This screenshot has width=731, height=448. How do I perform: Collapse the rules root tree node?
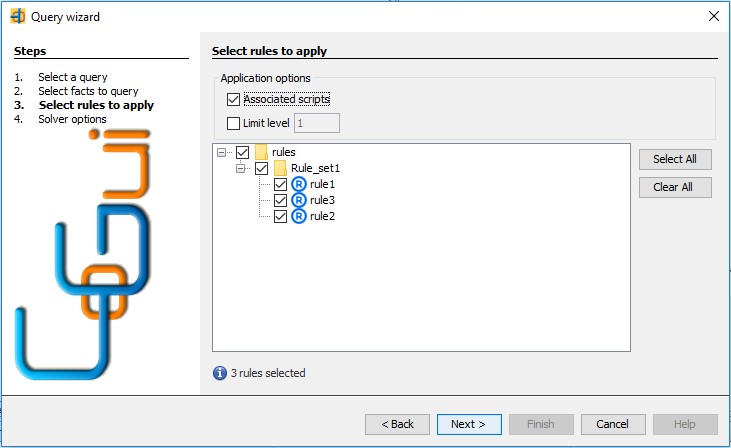coord(221,152)
